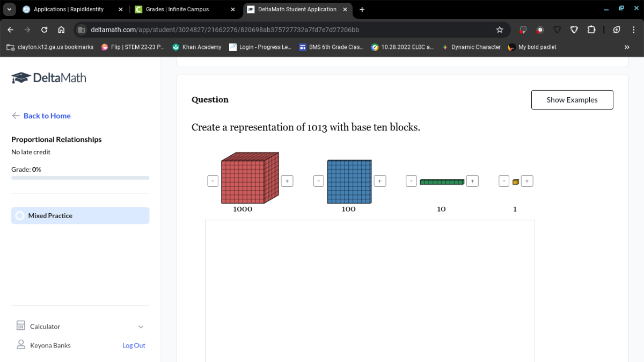Select Mixed Practice in sidebar

[x=80, y=215]
